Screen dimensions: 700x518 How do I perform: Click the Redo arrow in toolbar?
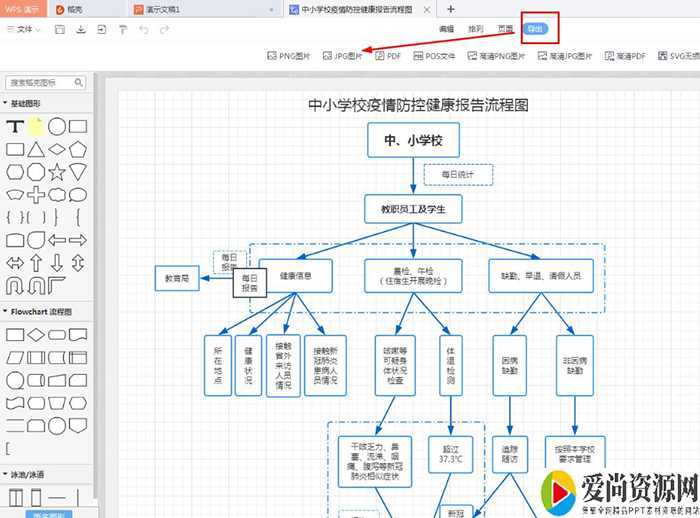[165, 30]
